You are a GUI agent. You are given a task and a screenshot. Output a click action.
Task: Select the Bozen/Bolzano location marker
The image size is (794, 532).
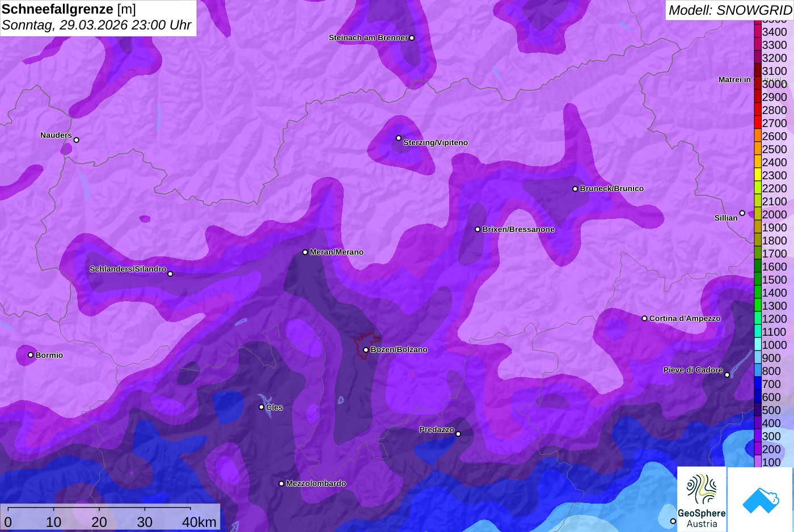tap(366, 350)
